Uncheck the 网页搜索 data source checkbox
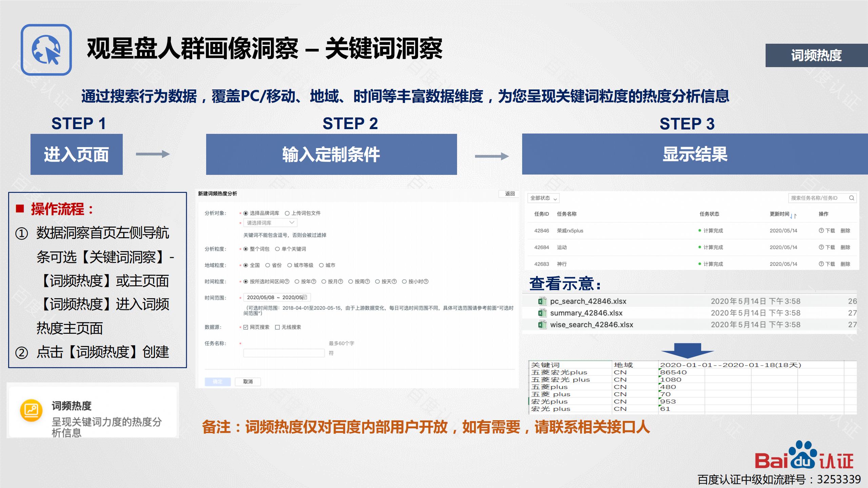 246,327
